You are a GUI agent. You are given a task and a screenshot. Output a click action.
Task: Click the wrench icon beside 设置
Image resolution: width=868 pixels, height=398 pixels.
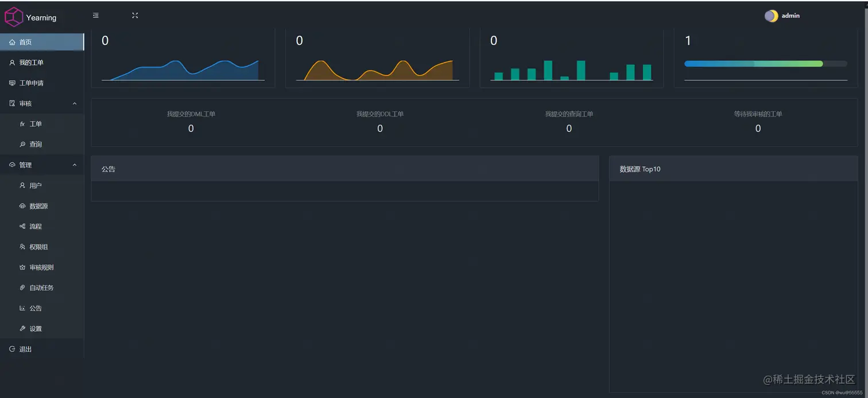(x=22, y=329)
